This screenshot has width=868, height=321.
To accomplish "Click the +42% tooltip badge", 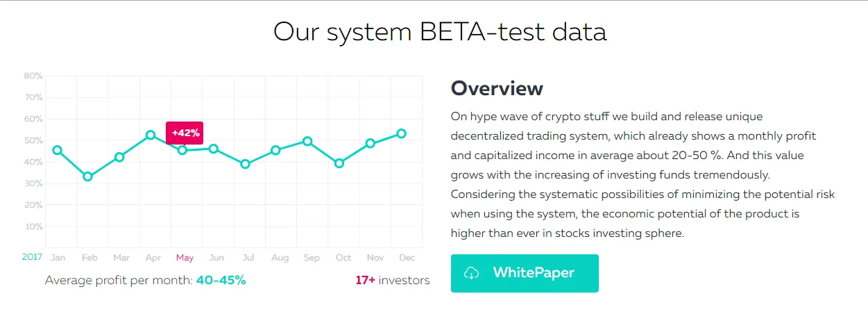I will [185, 133].
